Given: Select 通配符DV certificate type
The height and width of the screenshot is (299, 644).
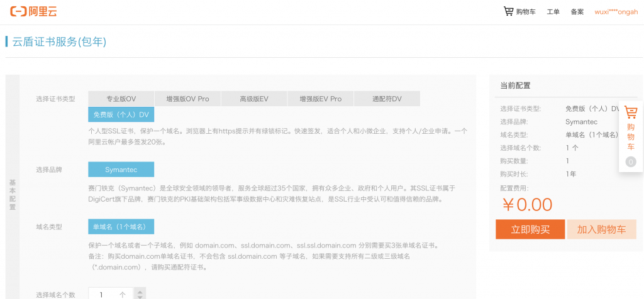Looking at the screenshot, I should click(x=387, y=99).
